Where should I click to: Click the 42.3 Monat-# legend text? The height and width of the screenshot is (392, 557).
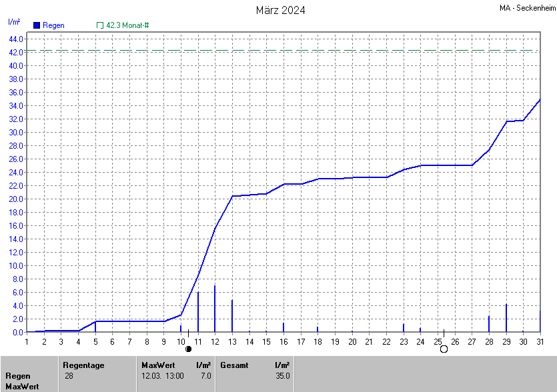click(127, 25)
